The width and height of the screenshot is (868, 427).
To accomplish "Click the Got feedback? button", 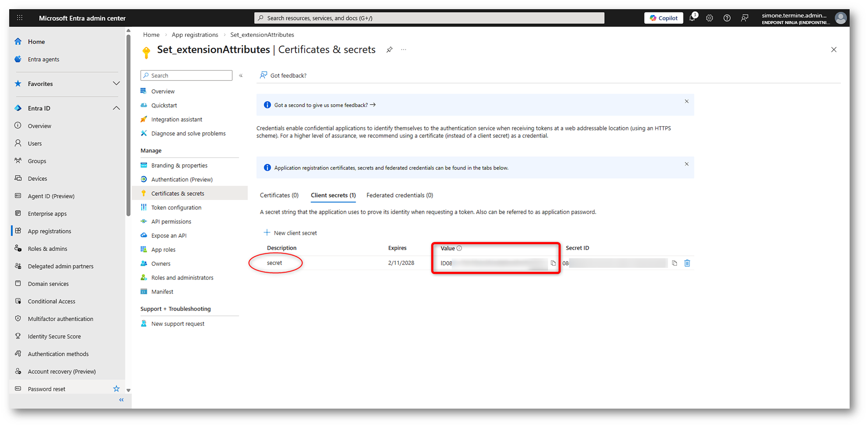I will click(283, 76).
